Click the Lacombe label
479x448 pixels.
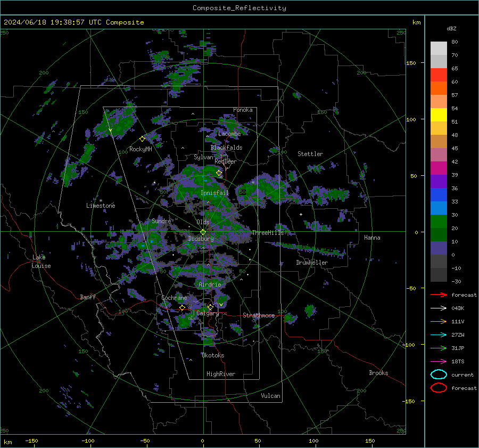[229, 134]
